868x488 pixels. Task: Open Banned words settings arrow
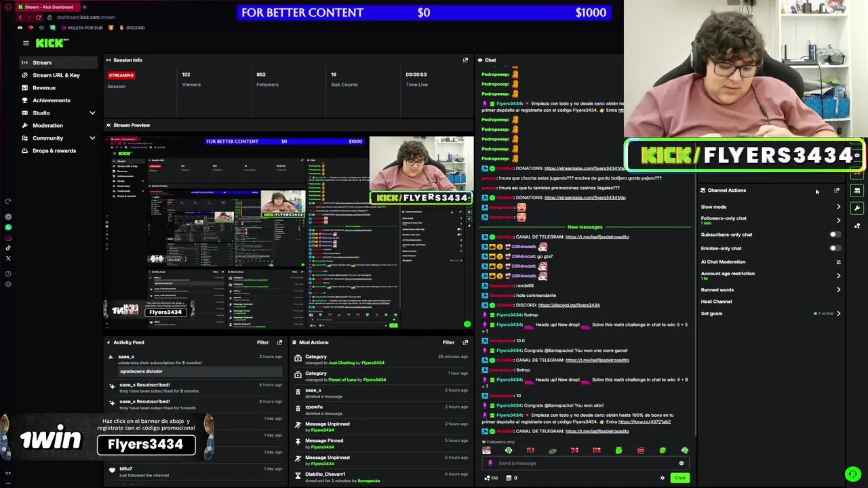click(x=838, y=289)
